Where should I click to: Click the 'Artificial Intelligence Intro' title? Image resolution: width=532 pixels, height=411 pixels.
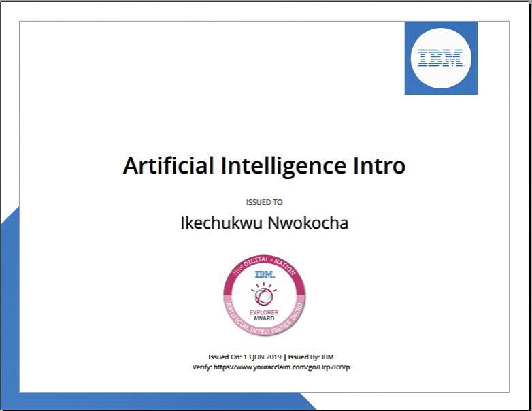(x=264, y=165)
